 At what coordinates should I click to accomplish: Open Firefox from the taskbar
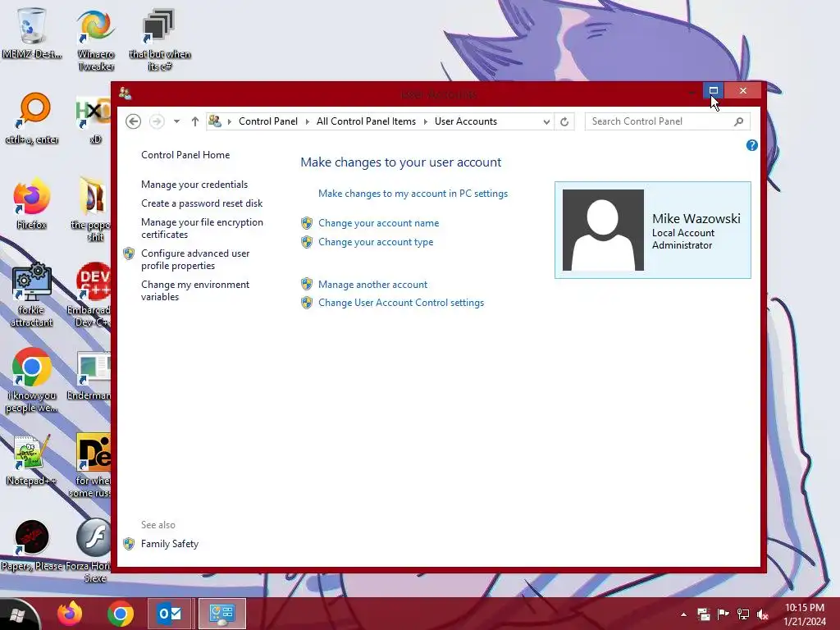(x=70, y=614)
